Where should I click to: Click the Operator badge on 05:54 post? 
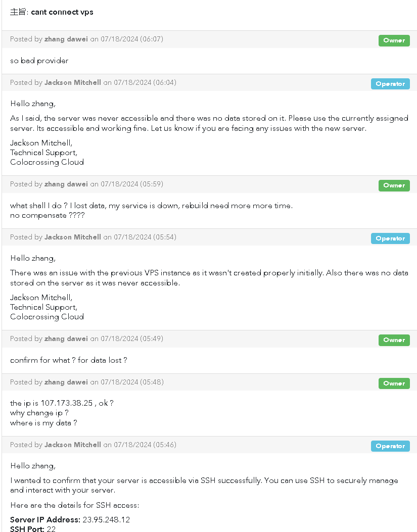point(390,238)
